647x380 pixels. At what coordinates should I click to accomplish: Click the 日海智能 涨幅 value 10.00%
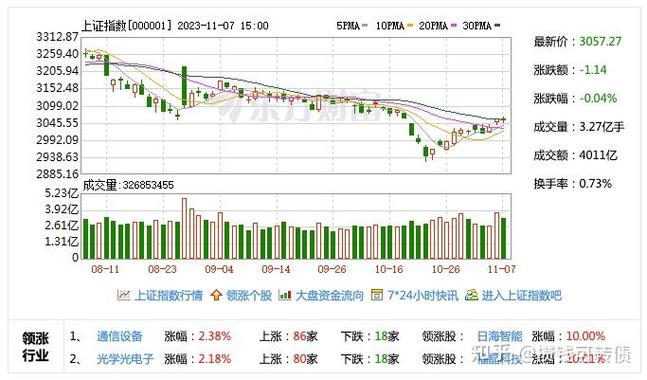(585, 336)
